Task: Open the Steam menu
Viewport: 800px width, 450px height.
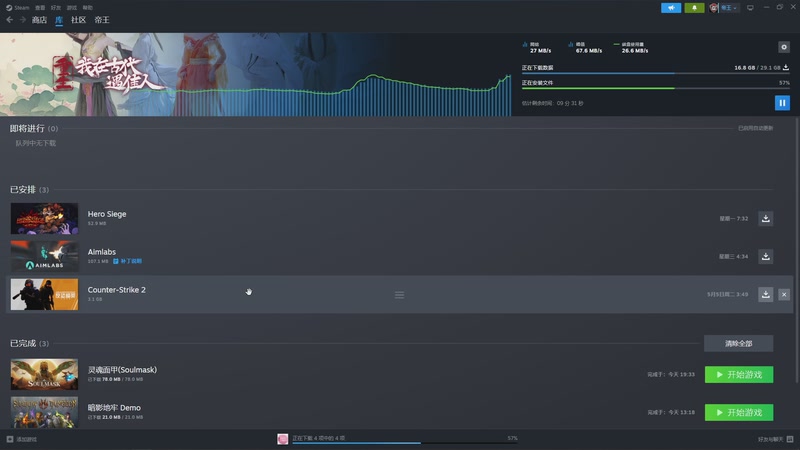Action: (x=18, y=8)
